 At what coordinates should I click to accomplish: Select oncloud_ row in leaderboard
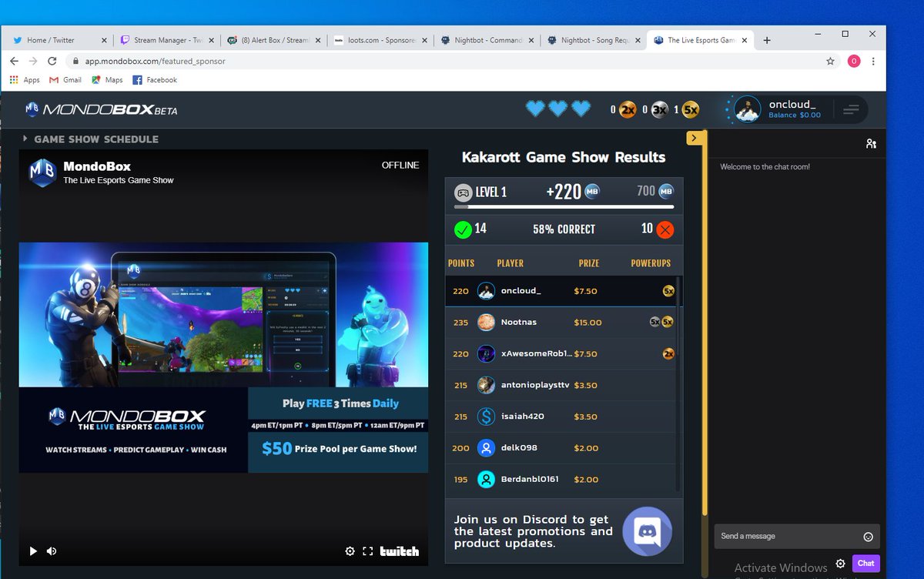click(561, 291)
